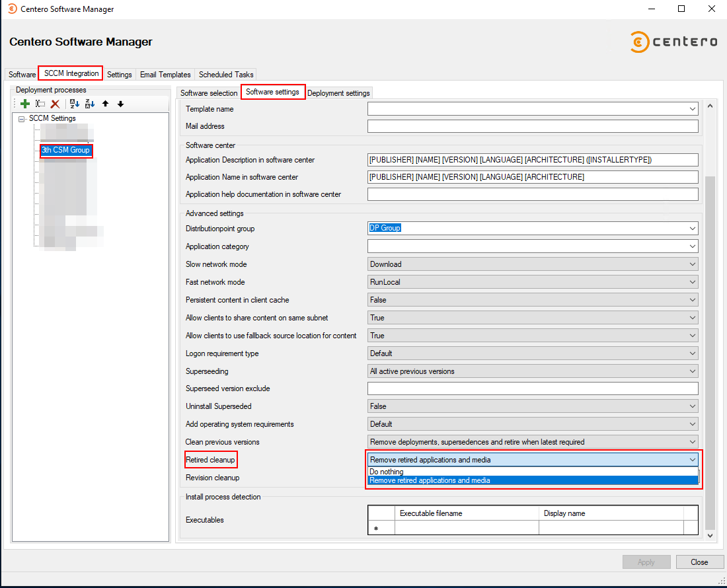Move selected process up

pos(106,104)
